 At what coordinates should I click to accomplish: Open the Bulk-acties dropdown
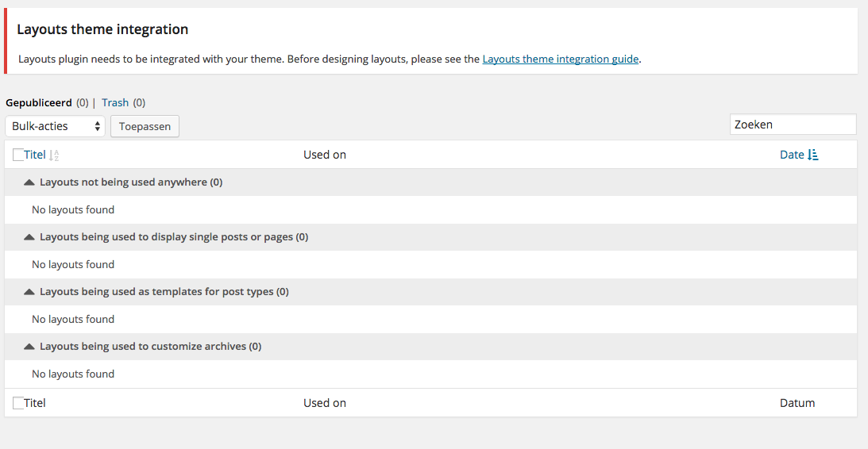pyautogui.click(x=55, y=126)
